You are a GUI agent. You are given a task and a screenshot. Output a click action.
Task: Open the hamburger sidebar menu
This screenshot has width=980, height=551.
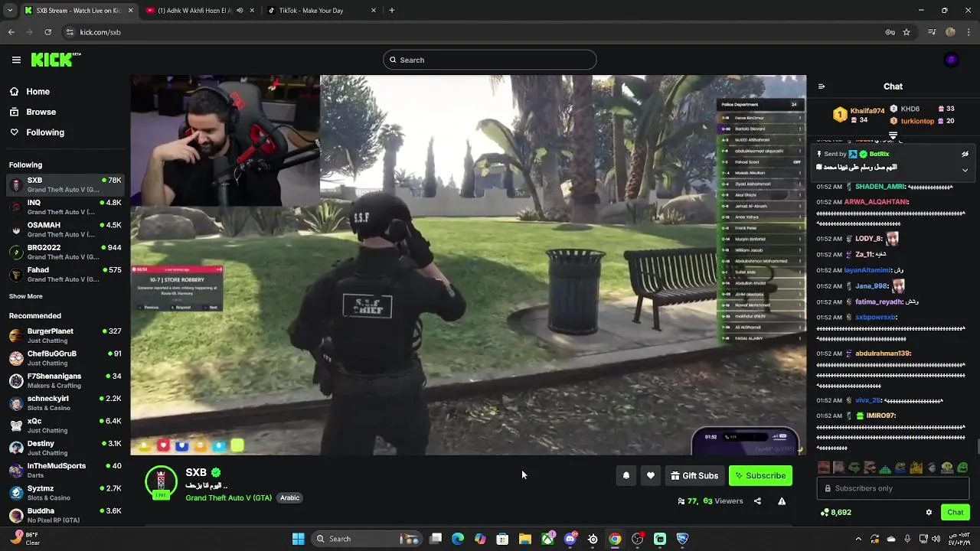tap(16, 60)
